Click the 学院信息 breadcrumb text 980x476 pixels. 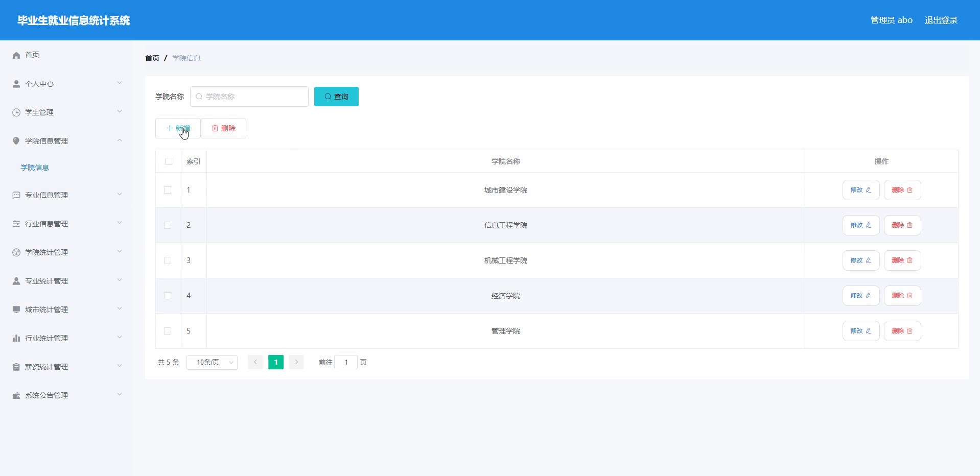pos(186,58)
